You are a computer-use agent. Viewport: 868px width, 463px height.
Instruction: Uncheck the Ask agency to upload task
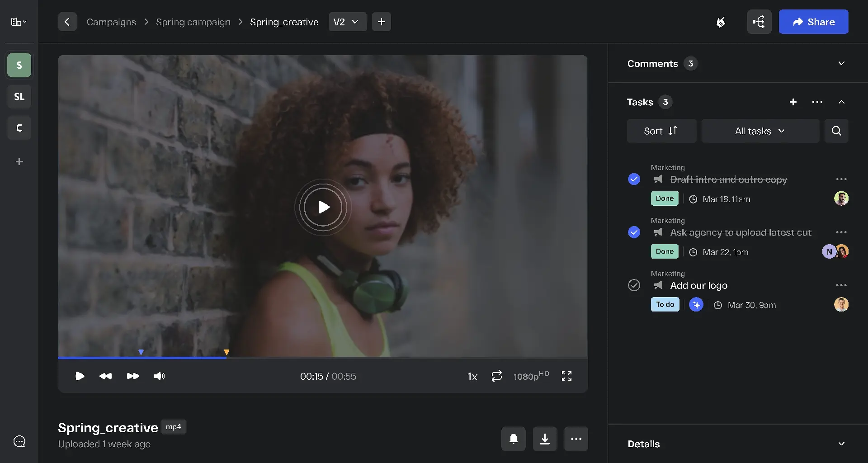(x=634, y=232)
